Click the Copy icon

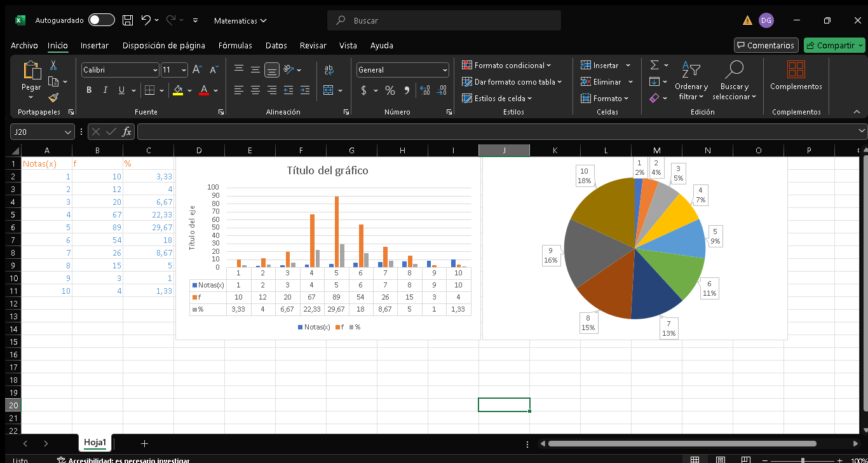click(x=53, y=81)
